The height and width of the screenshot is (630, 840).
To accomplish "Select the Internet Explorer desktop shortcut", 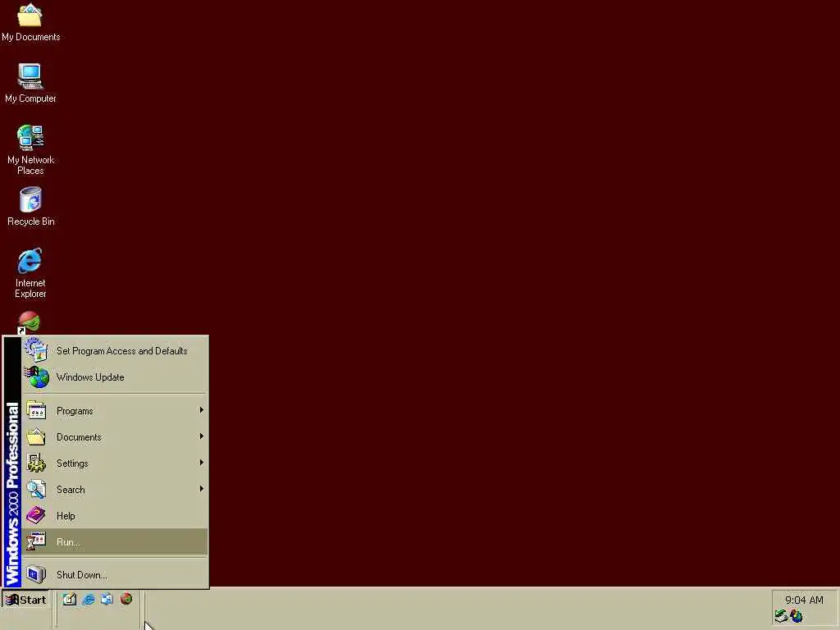I will [30, 272].
